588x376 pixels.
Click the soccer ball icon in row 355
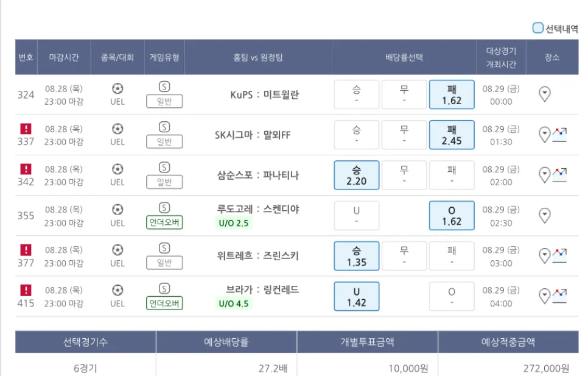click(x=117, y=210)
